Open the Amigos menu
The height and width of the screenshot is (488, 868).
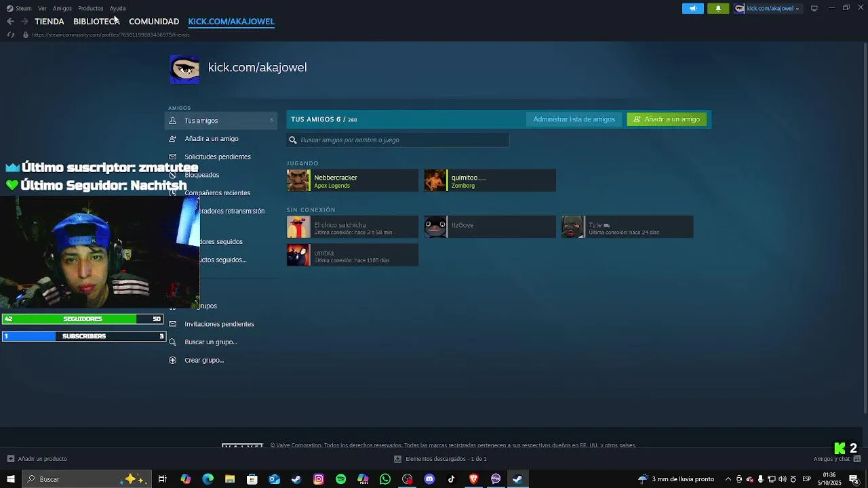coord(62,8)
